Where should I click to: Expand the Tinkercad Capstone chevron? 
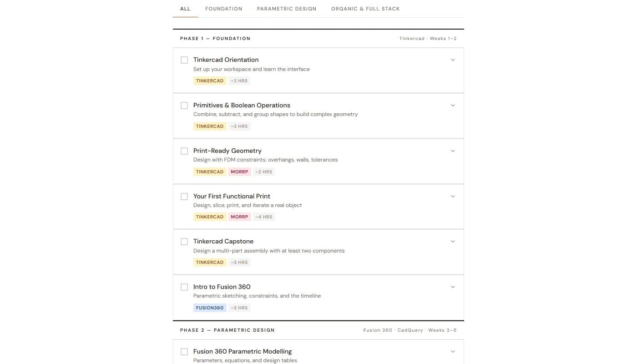[453, 242]
